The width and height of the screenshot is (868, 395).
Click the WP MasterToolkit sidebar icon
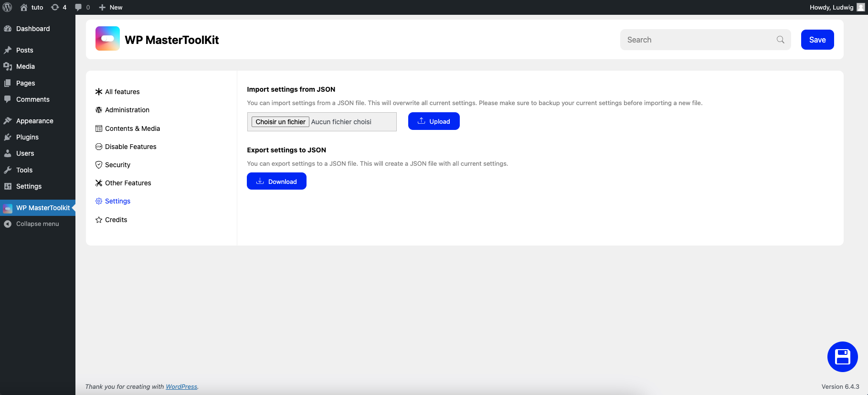coord(8,208)
